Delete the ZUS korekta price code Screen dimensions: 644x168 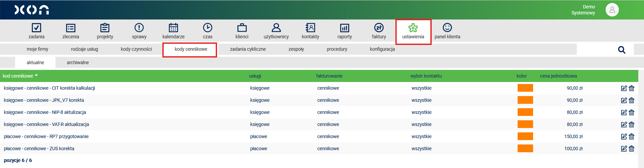click(x=632, y=149)
